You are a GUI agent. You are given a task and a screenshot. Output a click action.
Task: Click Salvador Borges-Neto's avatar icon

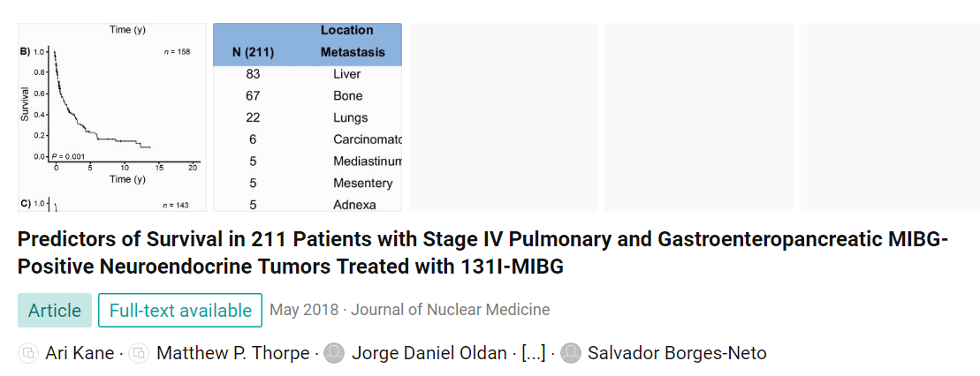tap(572, 353)
